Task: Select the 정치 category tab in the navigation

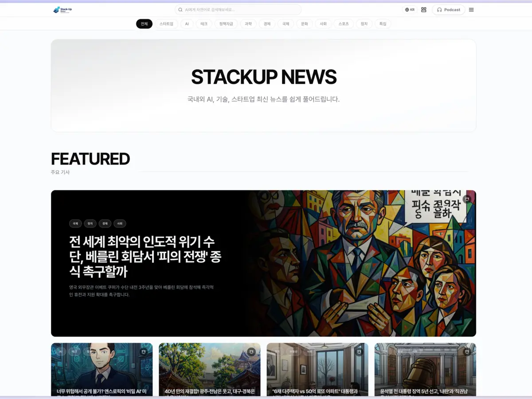Action: tap(364, 24)
